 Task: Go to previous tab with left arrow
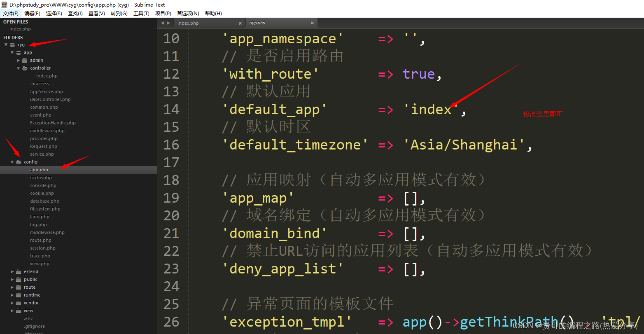pos(162,23)
